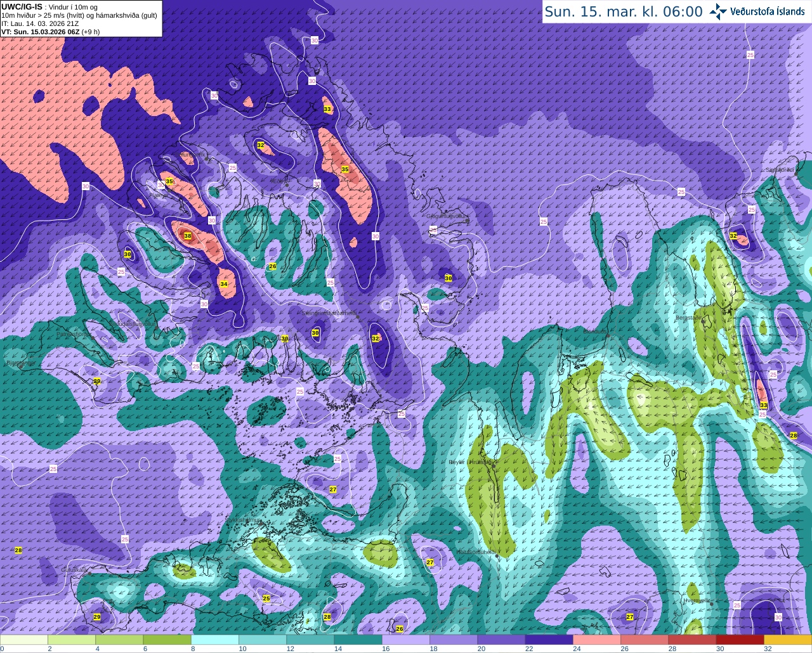The width and height of the screenshot is (812, 653).
Task: Pick the legend swatch between 6 and 8
Action: [167, 640]
